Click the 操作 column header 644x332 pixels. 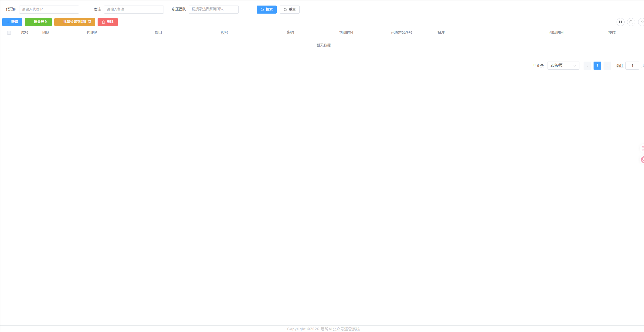coord(612,33)
